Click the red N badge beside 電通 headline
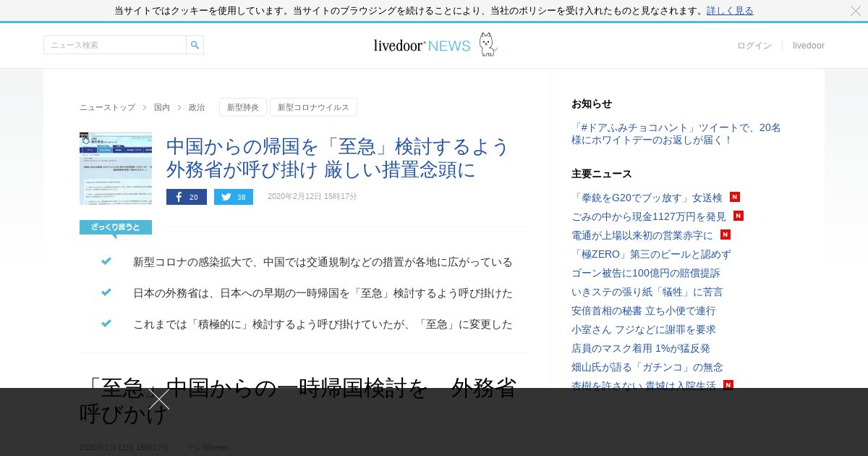 [726, 235]
